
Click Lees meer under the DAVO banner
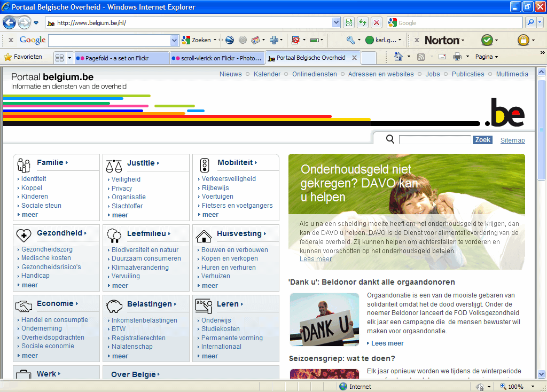[x=316, y=259]
